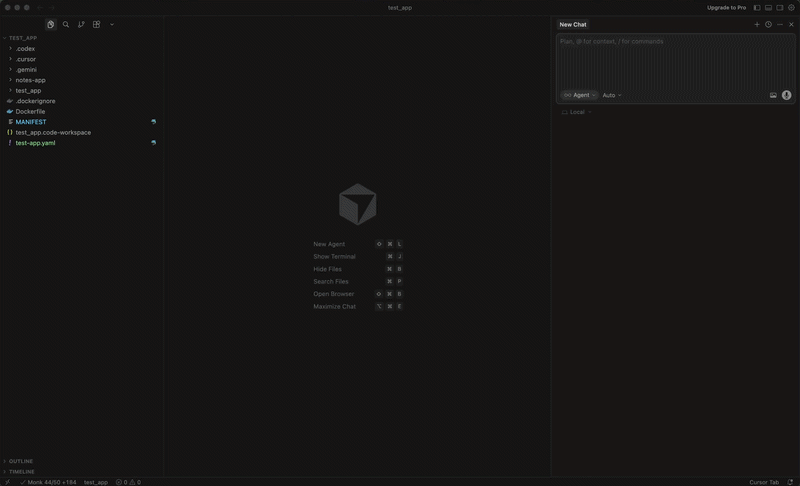
Task: Go back with title bar arrow
Action: (x=40, y=8)
